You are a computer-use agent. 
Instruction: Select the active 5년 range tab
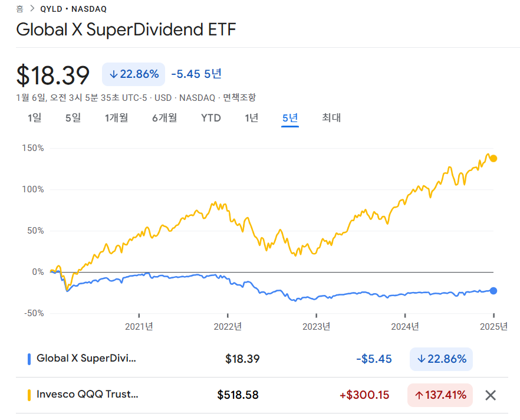290,118
